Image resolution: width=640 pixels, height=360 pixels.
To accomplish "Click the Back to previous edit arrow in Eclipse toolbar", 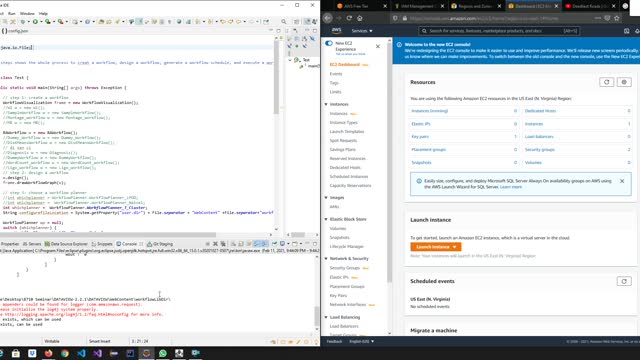I will point(223,22).
